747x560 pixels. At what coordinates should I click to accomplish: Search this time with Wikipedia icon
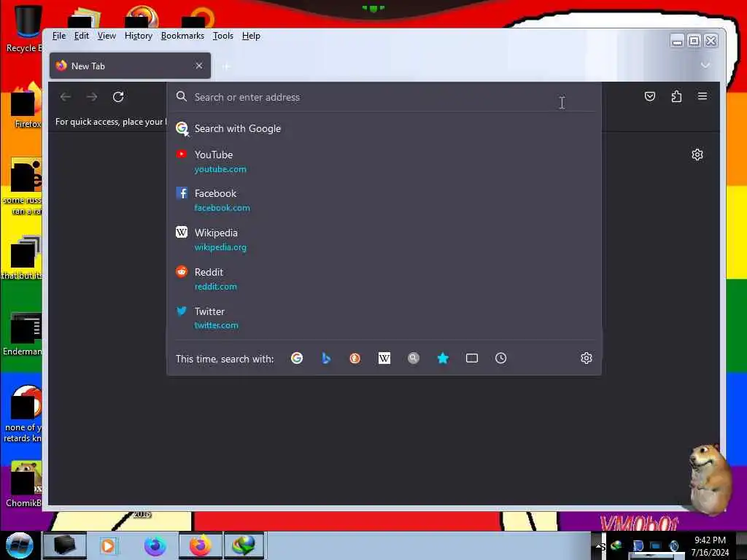[384, 358]
